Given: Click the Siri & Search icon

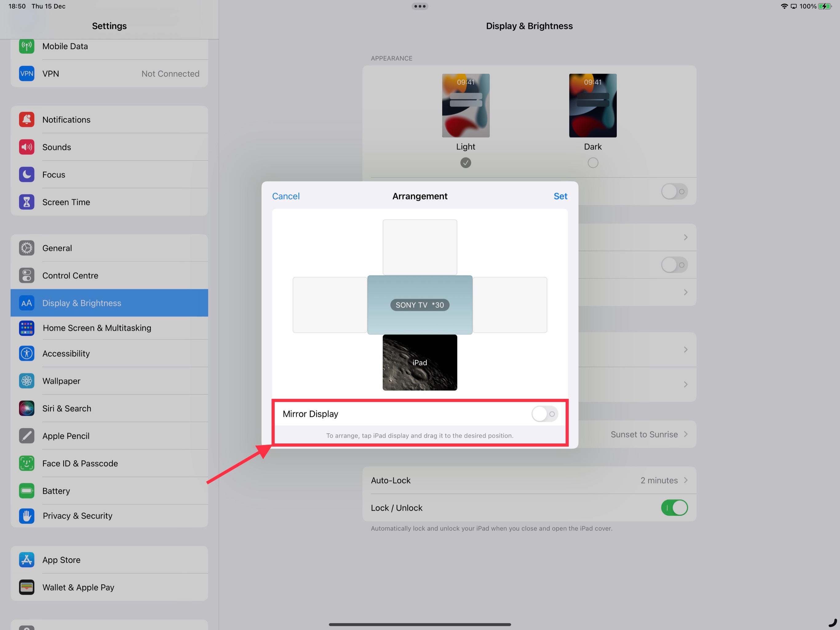Looking at the screenshot, I should point(26,408).
